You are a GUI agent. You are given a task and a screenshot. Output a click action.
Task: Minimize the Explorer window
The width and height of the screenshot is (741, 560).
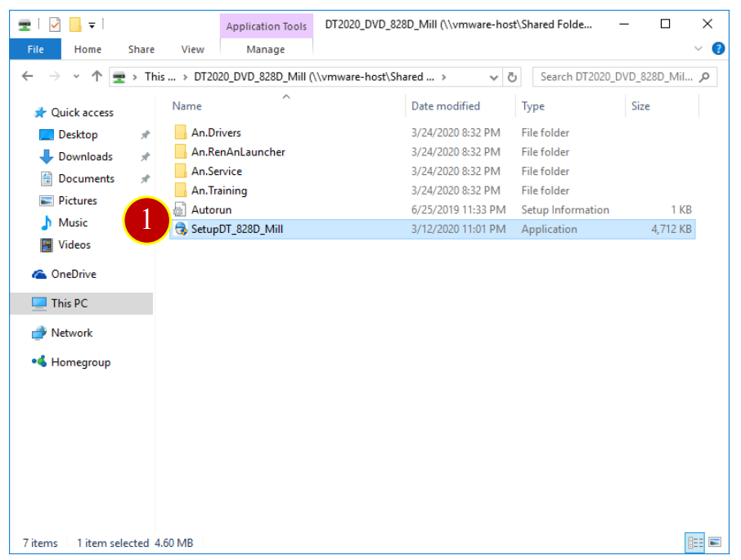click(x=624, y=24)
